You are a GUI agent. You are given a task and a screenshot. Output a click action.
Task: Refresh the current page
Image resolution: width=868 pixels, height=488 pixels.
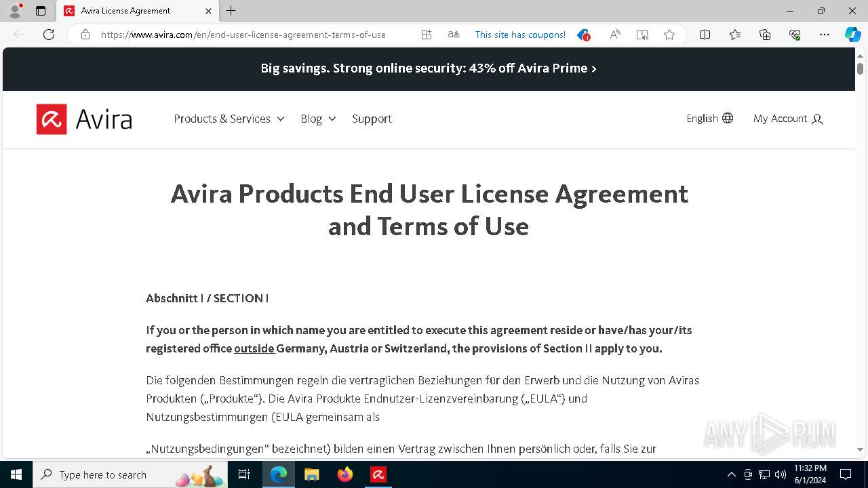coord(49,35)
